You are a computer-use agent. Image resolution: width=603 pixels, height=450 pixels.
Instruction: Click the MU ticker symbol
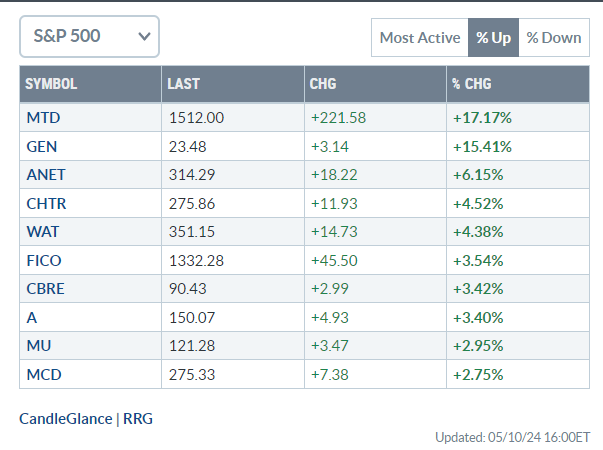click(x=39, y=346)
